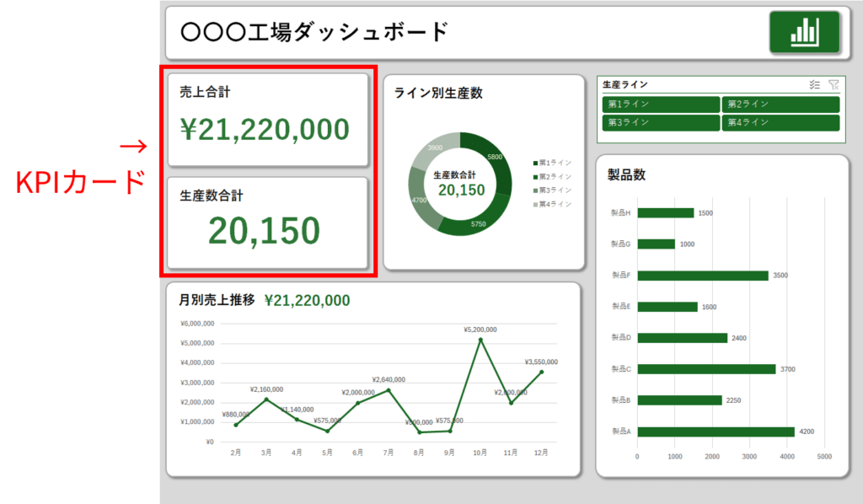
Task: Click the ¥2,640,000 data label at 7月
Action: tap(389, 379)
